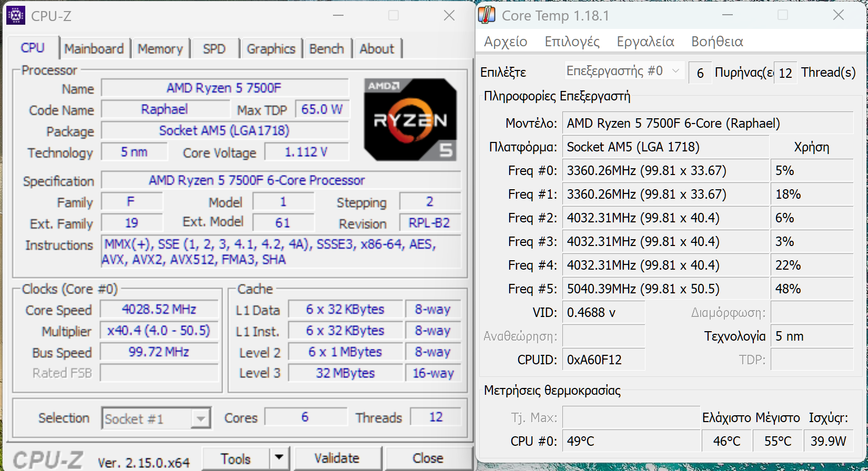The height and width of the screenshot is (471, 868).
Task: Show the About tab in CPU-Z
Action: [377, 49]
